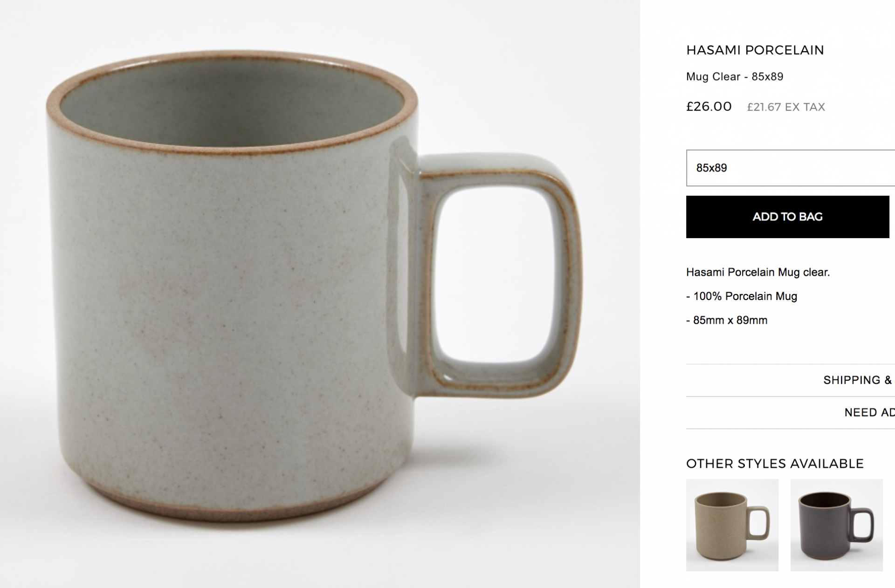Viewport: 895px width, 588px height.
Task: Click the handle of the beige mug thumbnail
Action: pyautogui.click(x=765, y=522)
